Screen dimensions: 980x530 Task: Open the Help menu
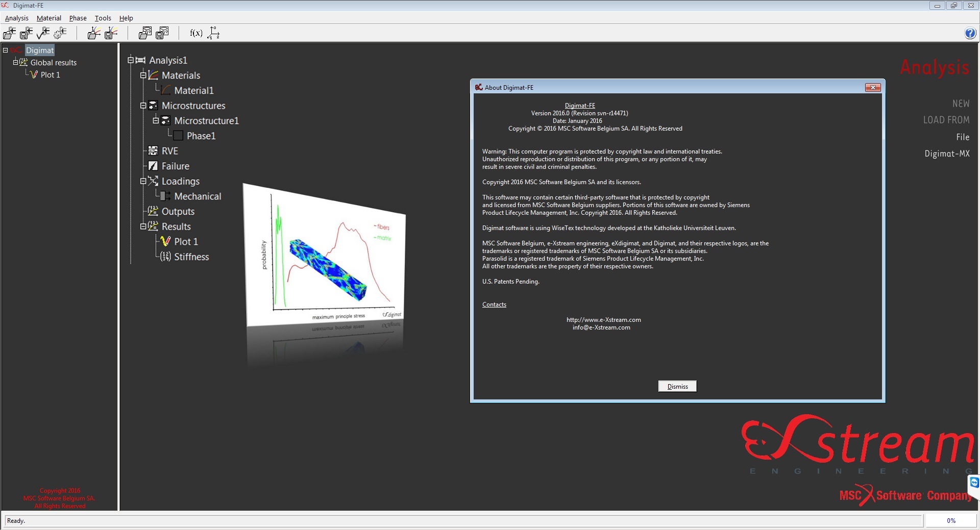click(x=126, y=18)
